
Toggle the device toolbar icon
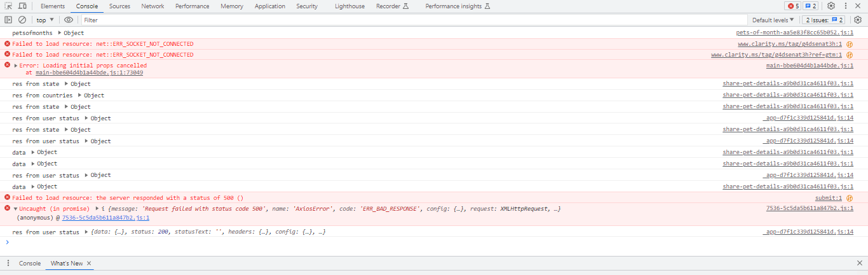(22, 6)
